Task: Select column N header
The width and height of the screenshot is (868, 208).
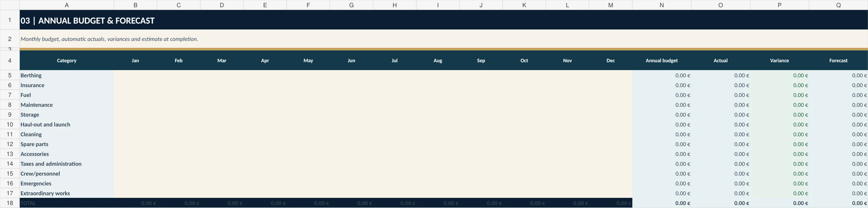Action: click(x=662, y=5)
